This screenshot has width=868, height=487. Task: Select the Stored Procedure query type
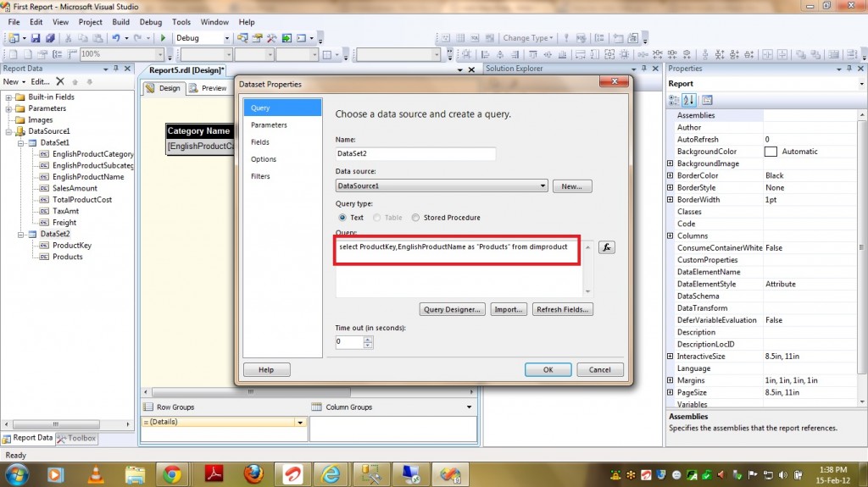tap(415, 218)
